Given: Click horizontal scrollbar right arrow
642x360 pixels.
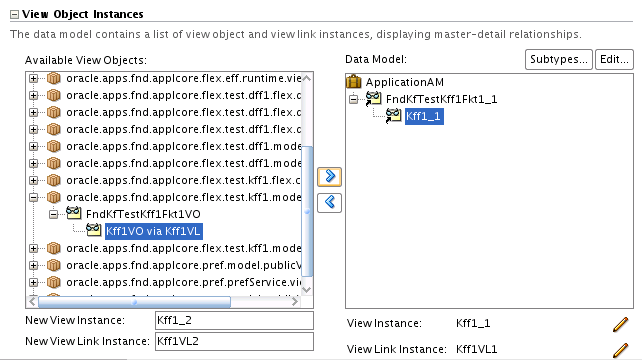Looking at the screenshot, I should coord(295,302).
